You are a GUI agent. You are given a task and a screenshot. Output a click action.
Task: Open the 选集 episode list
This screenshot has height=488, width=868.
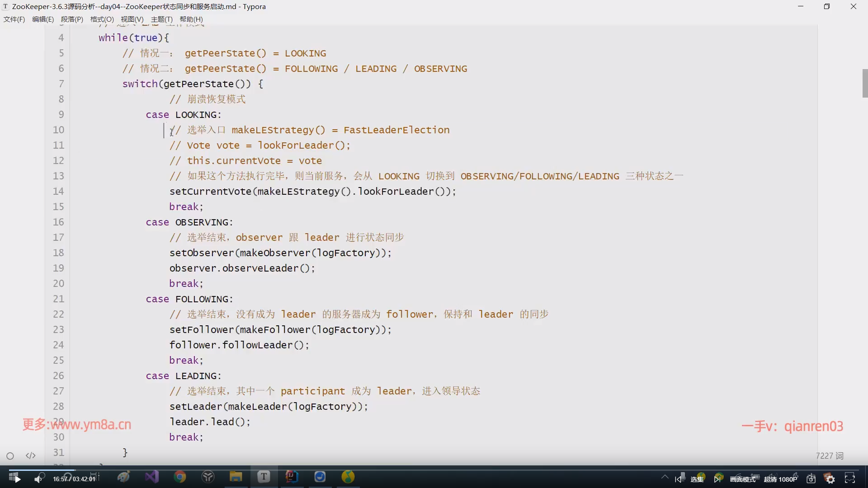pos(697,479)
